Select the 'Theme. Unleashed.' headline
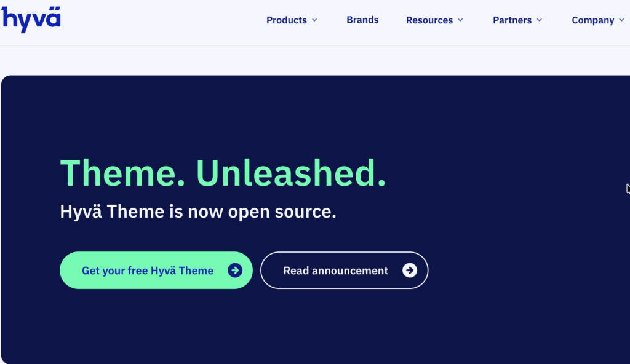The image size is (630, 364). [x=223, y=173]
